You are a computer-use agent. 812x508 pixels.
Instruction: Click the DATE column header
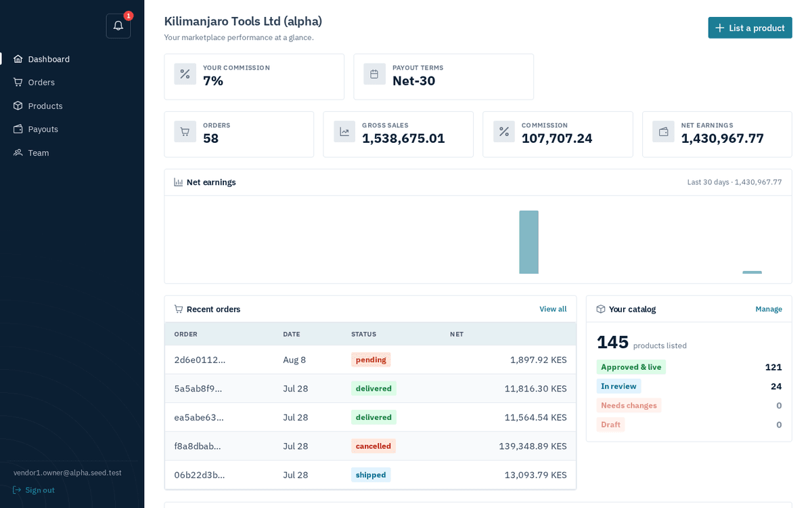point(292,334)
